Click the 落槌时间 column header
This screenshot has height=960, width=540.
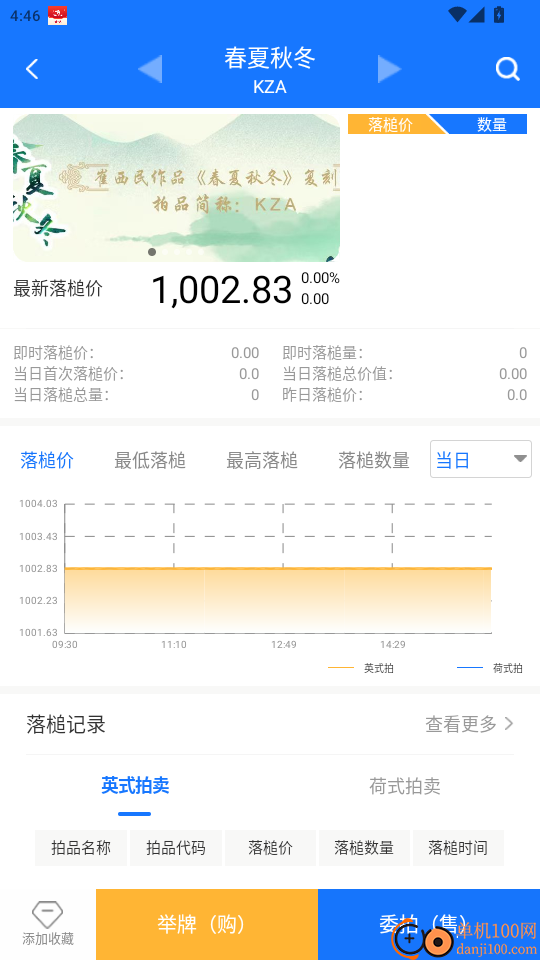(x=459, y=848)
